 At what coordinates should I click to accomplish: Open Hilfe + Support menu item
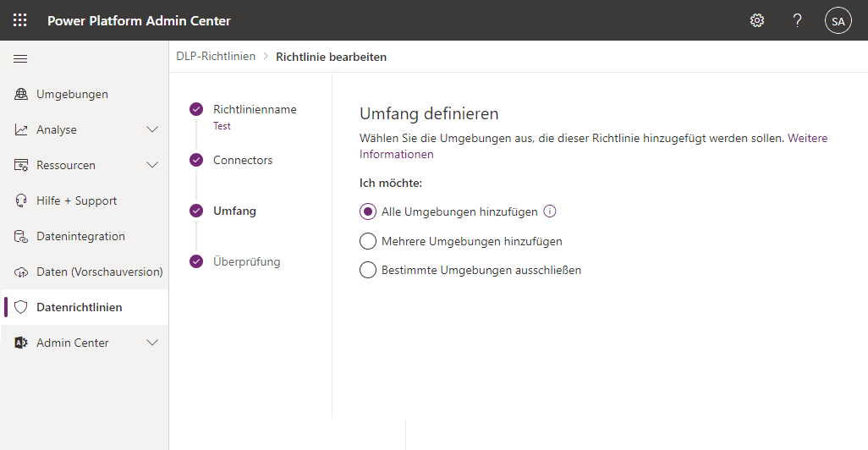pos(84,200)
